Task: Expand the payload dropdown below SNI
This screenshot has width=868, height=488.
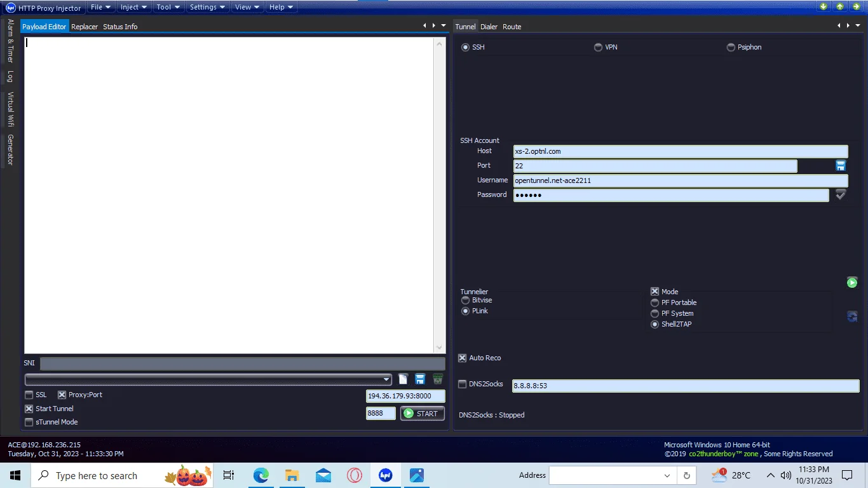Action: 387,379
